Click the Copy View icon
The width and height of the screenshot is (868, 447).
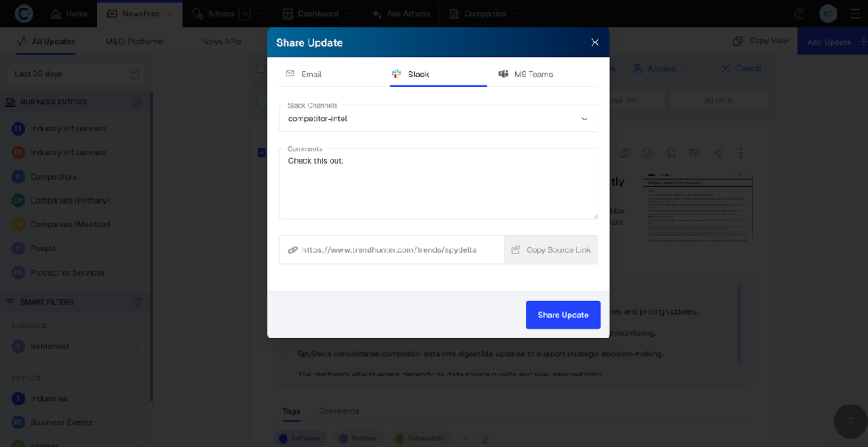click(737, 41)
